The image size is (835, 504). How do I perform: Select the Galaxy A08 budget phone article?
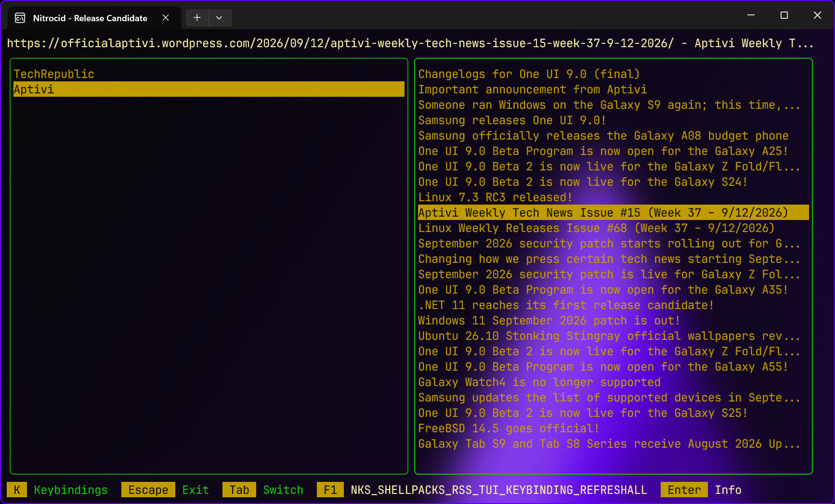[613, 136]
